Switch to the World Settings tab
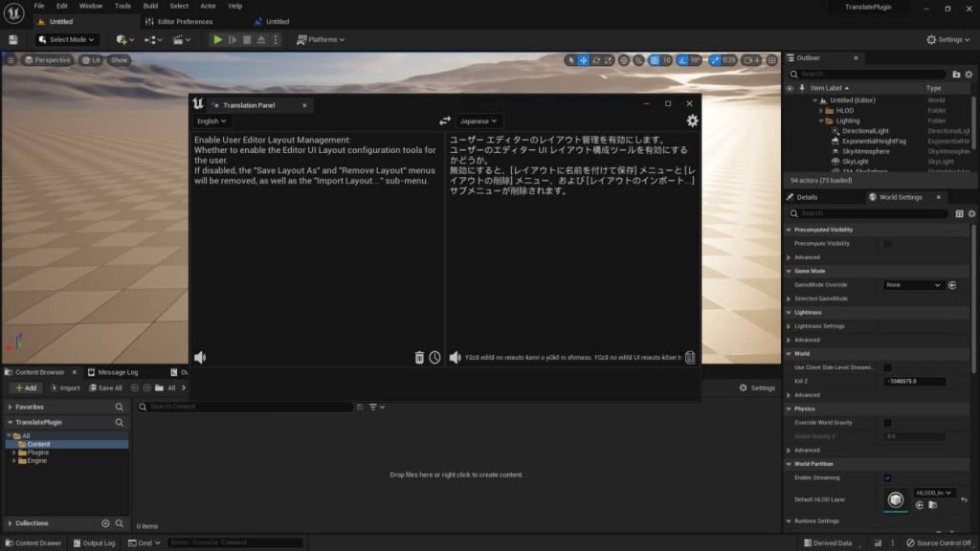 [900, 197]
